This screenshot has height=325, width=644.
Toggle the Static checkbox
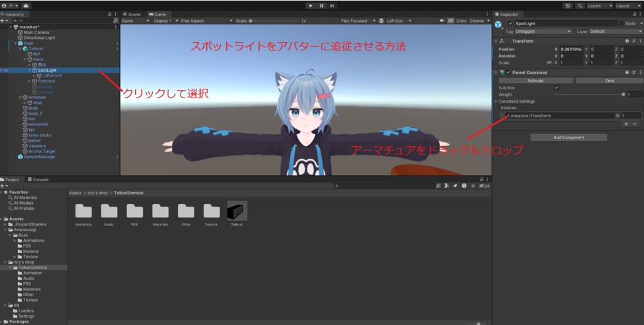click(x=621, y=23)
